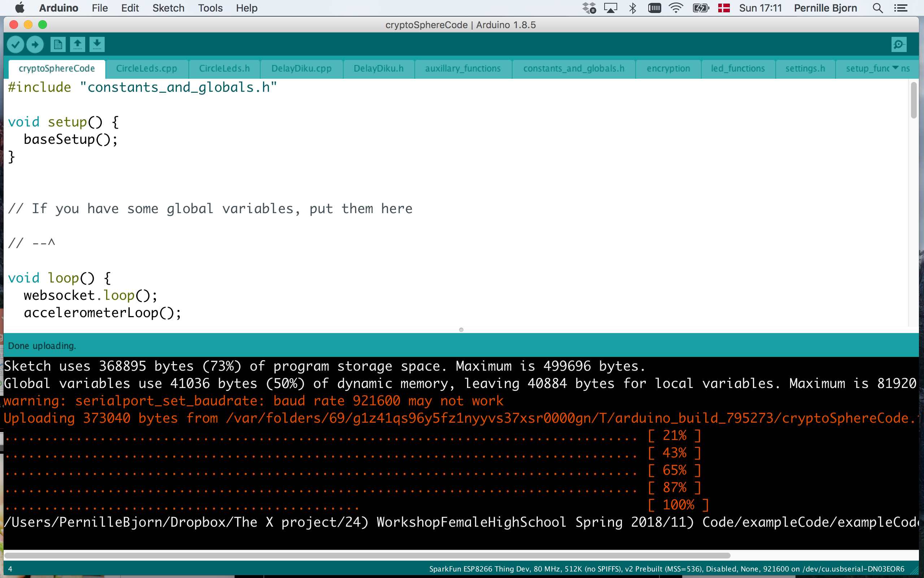Click the memory monitor menu bar icon
The width and height of the screenshot is (924, 578).
point(654,8)
